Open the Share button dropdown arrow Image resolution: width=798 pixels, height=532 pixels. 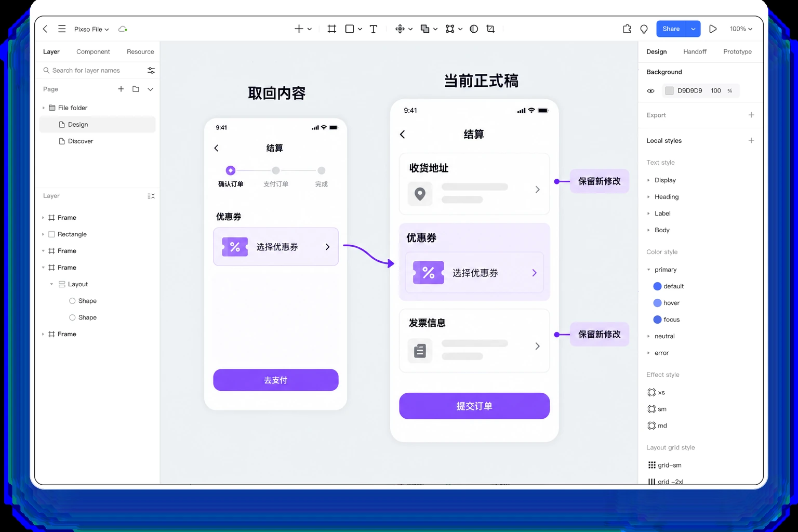pos(693,29)
